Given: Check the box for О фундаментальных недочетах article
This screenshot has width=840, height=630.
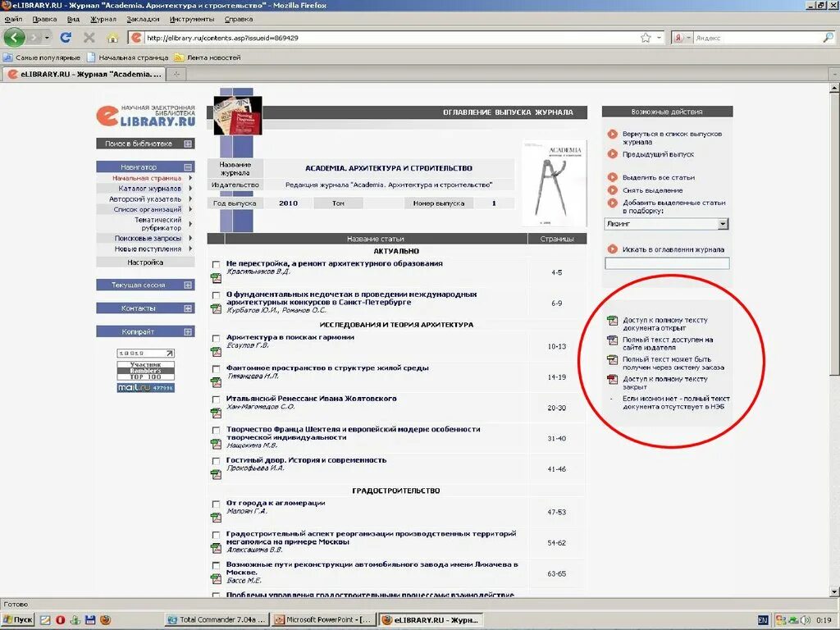Looking at the screenshot, I should tap(216, 295).
